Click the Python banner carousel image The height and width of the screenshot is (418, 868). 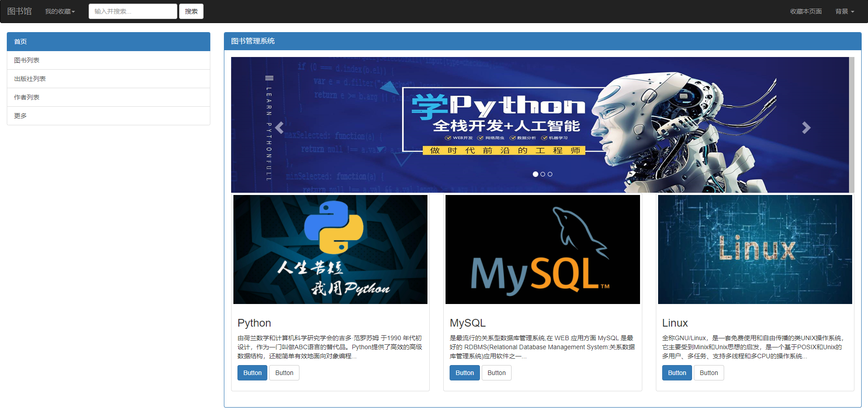pyautogui.click(x=540, y=125)
